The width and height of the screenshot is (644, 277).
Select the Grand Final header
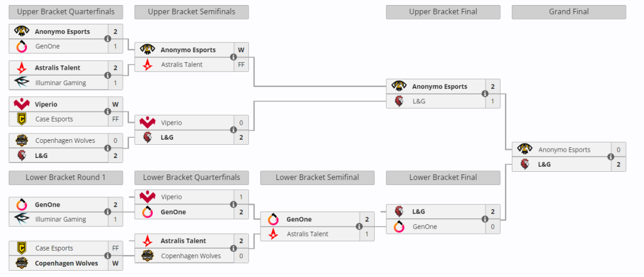pos(569,12)
